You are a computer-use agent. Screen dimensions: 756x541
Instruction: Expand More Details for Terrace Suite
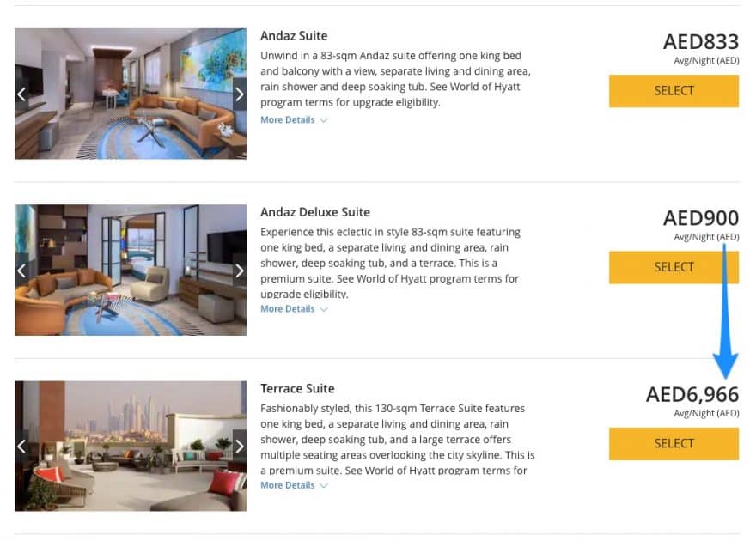[294, 485]
